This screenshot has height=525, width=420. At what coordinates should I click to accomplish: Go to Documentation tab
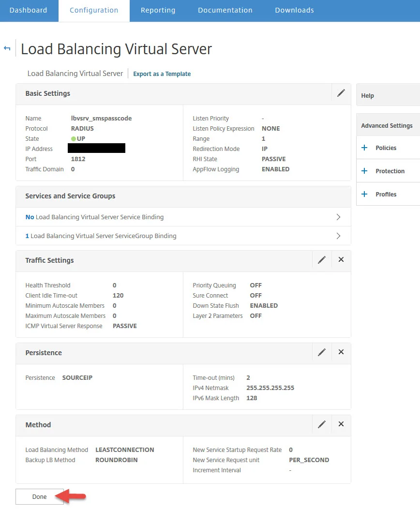tap(225, 10)
